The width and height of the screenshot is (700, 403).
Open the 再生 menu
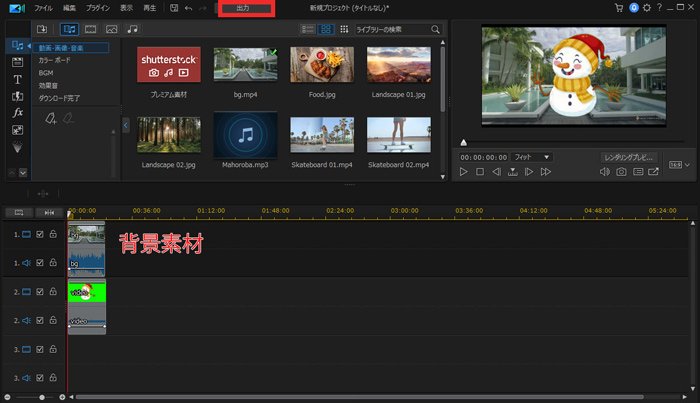pyautogui.click(x=150, y=8)
